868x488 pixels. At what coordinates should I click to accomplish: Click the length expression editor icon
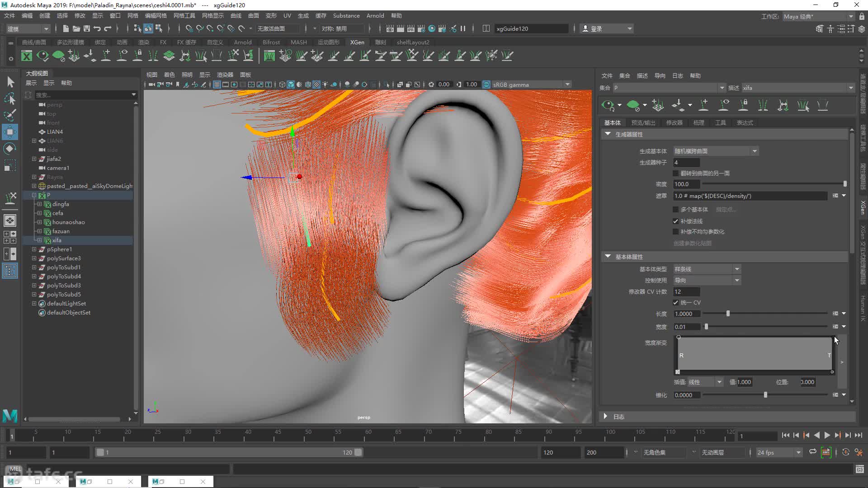pos(835,313)
